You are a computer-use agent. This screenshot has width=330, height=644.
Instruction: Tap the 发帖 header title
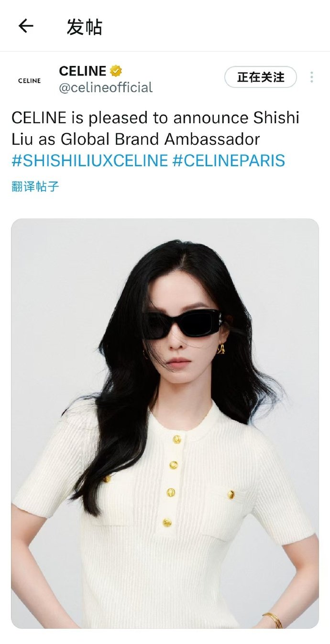tap(84, 27)
